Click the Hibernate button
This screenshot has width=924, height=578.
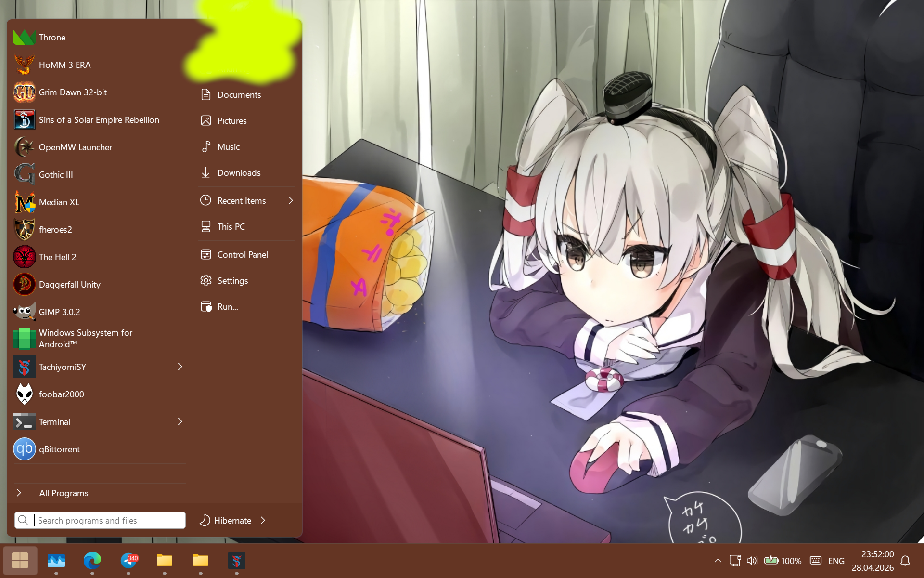pos(226,521)
